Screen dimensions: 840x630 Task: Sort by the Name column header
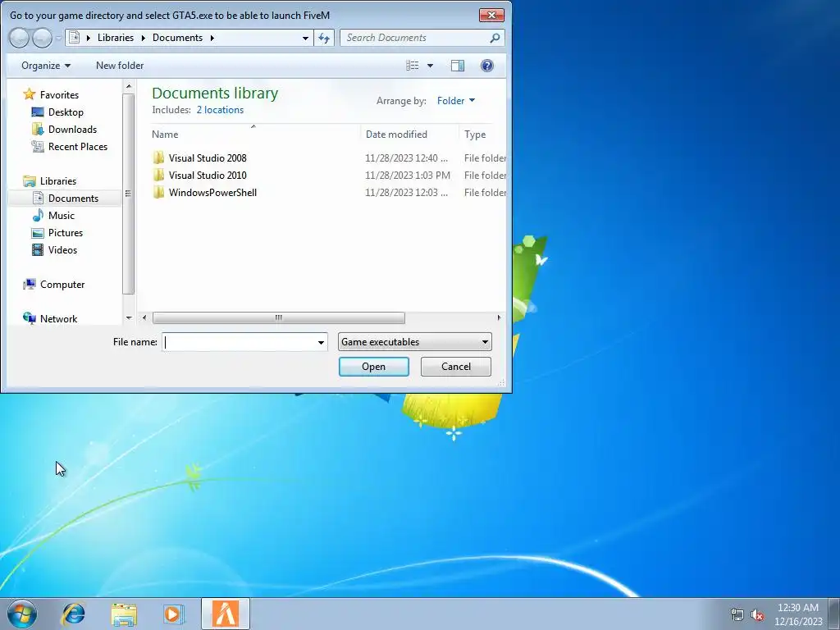253,134
